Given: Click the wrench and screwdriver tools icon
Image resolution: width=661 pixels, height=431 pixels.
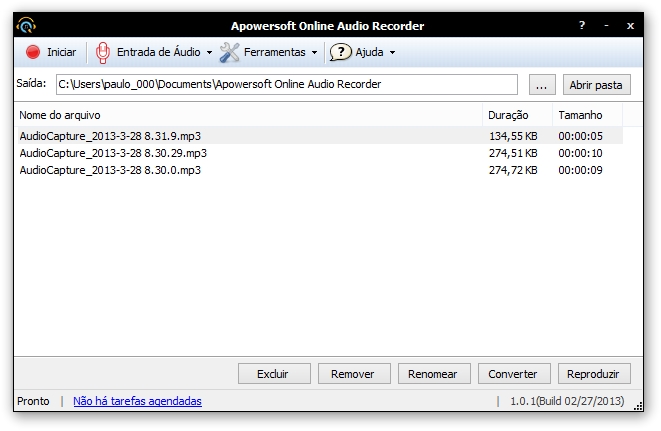Looking at the screenshot, I should (229, 53).
